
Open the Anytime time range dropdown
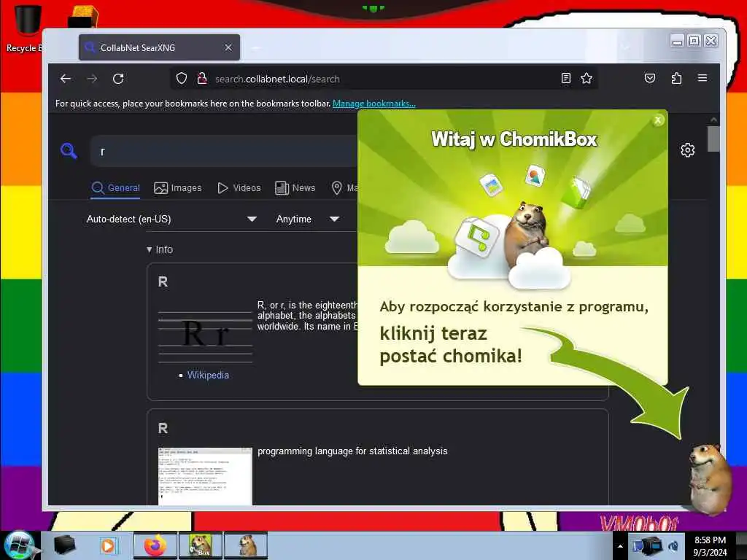point(308,219)
